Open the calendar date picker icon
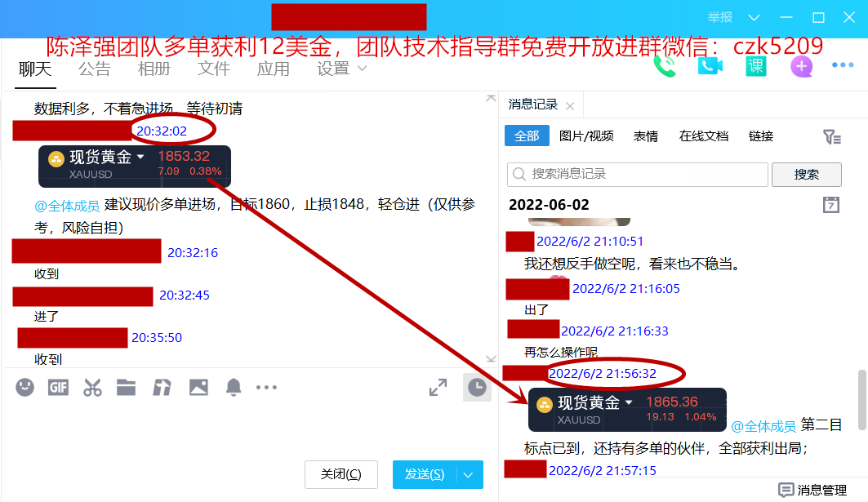The width and height of the screenshot is (868, 502). [x=831, y=205]
